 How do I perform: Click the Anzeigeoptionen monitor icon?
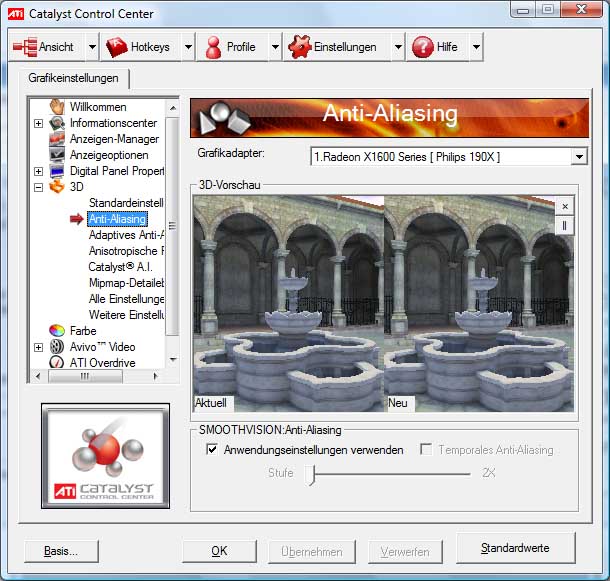click(57, 155)
